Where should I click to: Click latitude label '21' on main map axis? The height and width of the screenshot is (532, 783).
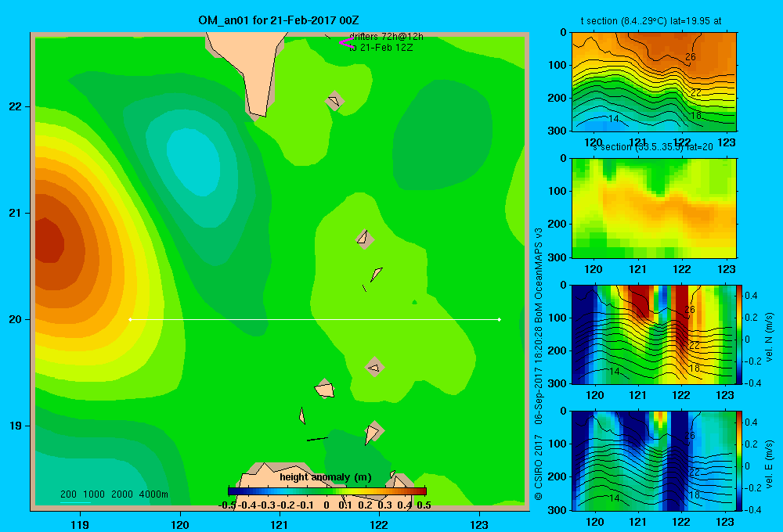tap(15, 213)
